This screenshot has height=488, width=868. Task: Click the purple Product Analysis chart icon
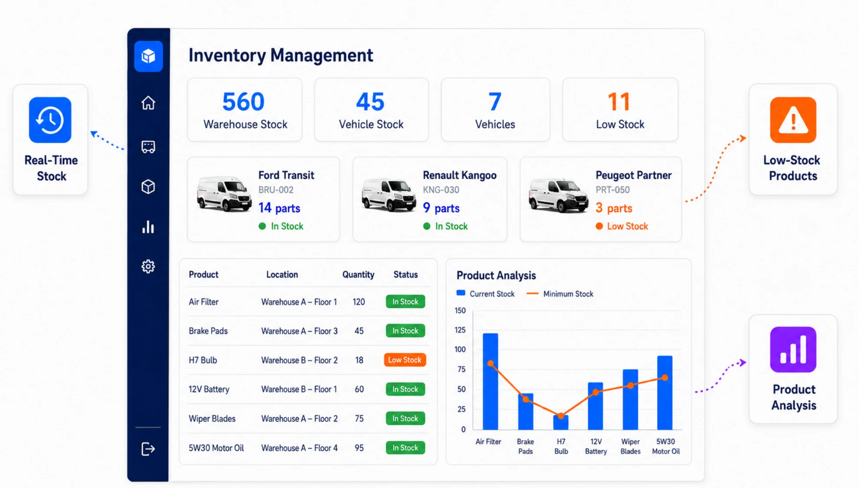click(793, 350)
